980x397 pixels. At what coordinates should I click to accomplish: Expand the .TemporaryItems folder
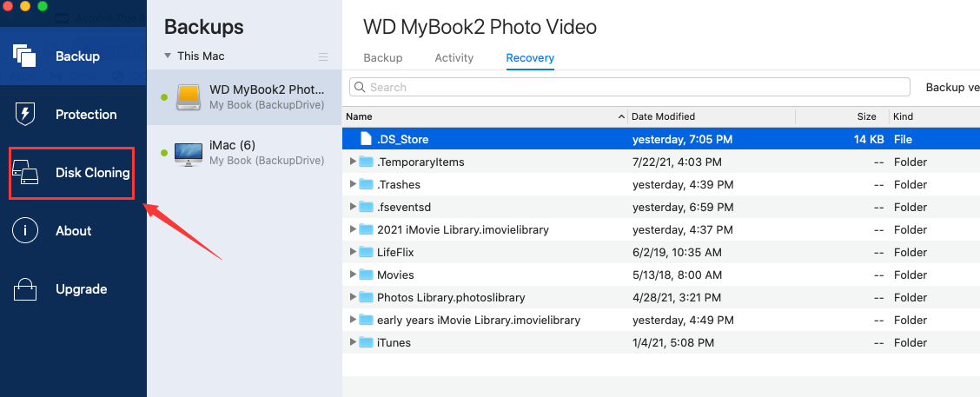click(x=353, y=162)
